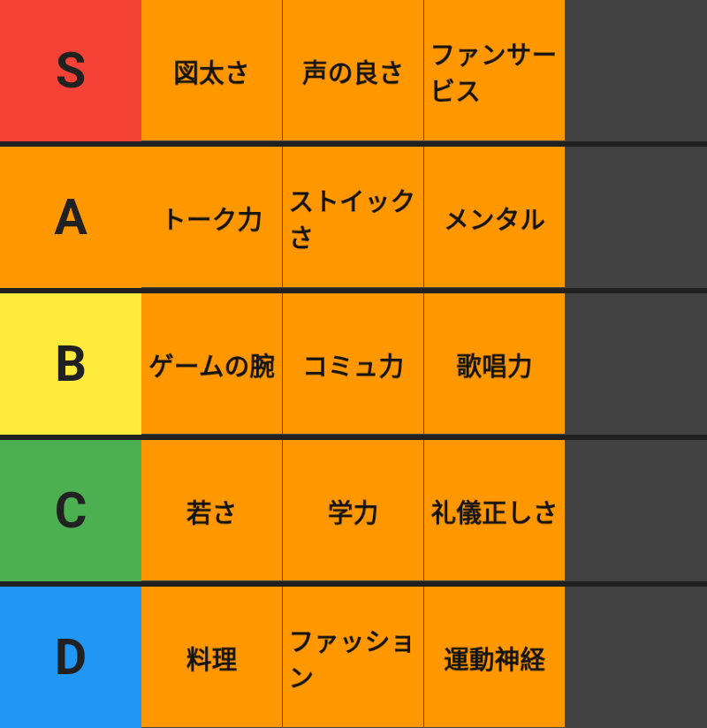Select the red S tier label
707x728 pixels.
point(71,70)
